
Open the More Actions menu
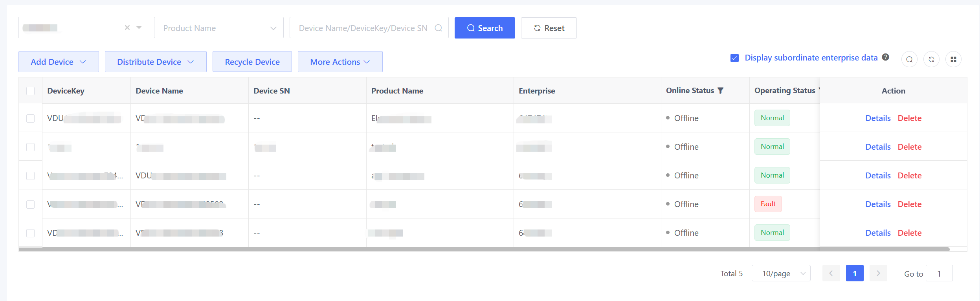pyautogui.click(x=340, y=62)
